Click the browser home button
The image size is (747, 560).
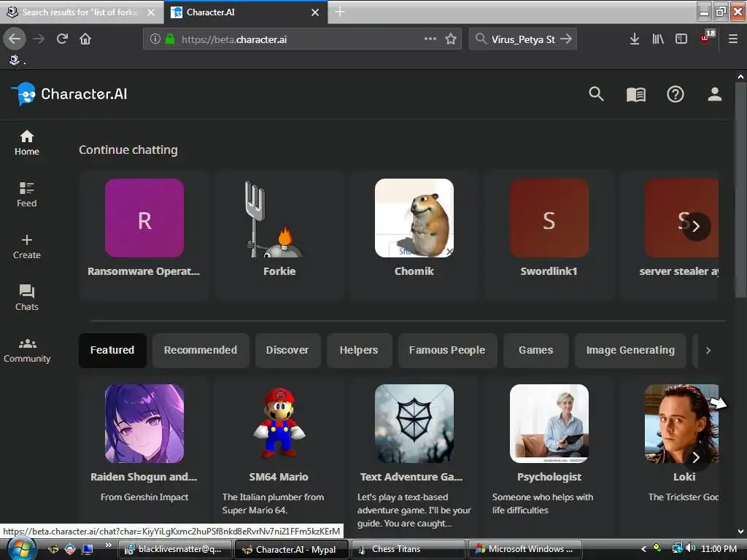point(85,39)
